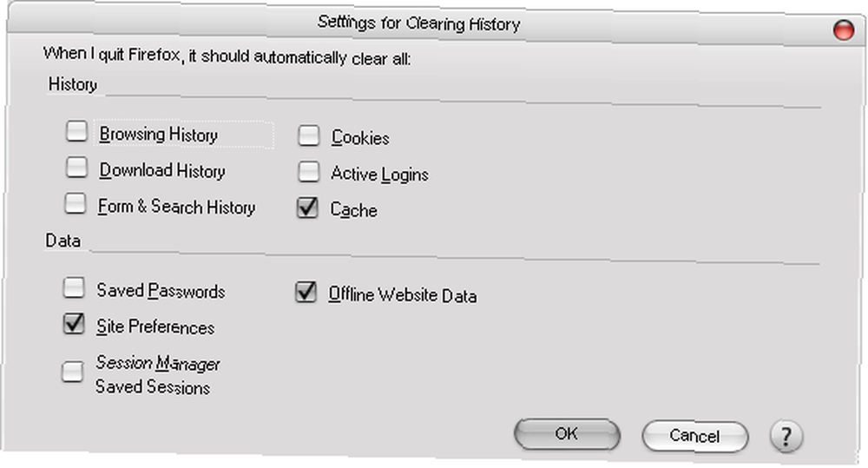Tick the Saved Passwords checkbox
868x468 pixels.
pyautogui.click(x=74, y=288)
